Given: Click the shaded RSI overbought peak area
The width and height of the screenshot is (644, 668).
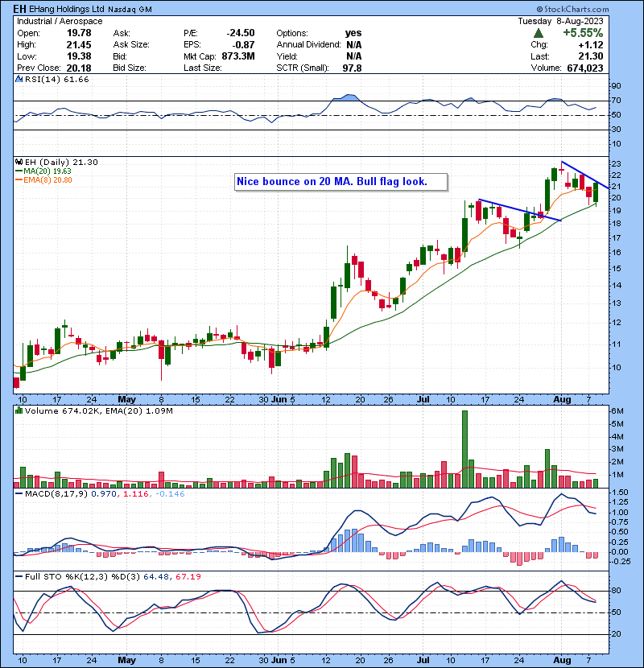Looking at the screenshot, I should pyautogui.click(x=349, y=97).
